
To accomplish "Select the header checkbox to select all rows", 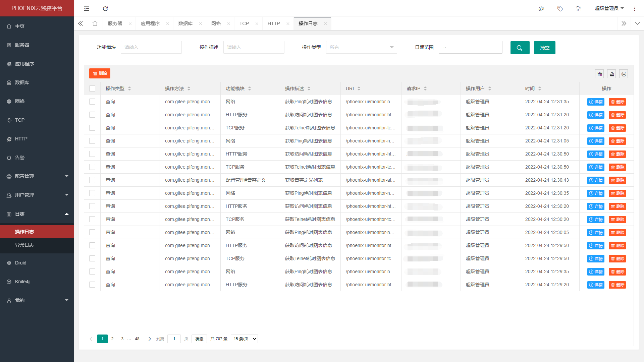I will (x=92, y=88).
